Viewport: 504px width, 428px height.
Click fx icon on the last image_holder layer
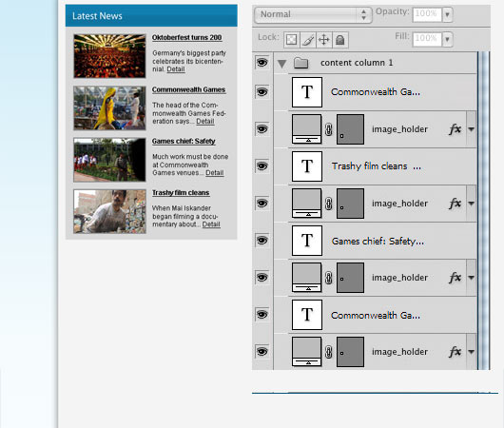[x=456, y=352]
